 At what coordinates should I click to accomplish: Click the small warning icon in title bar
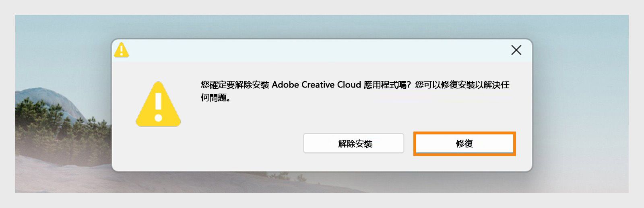[121, 50]
